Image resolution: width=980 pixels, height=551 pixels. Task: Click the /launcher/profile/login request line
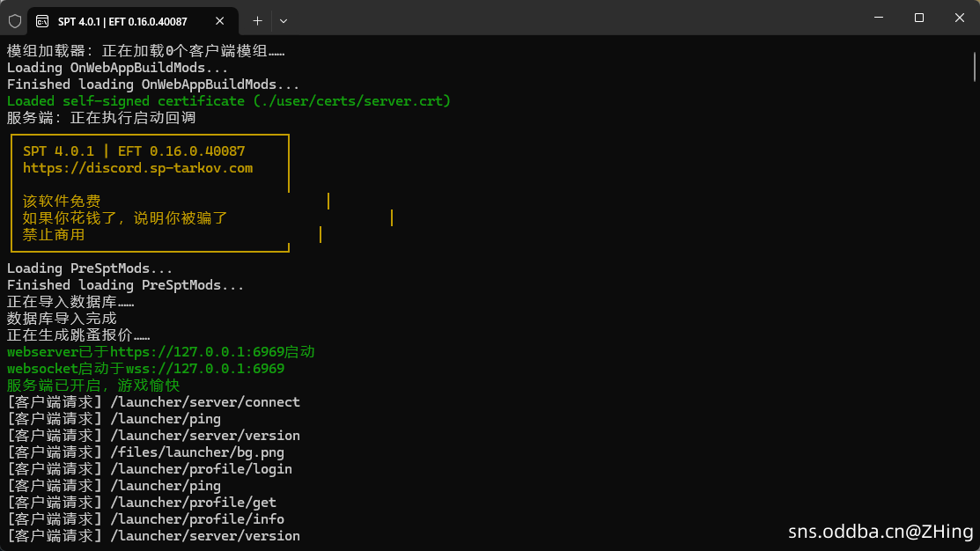tap(201, 469)
